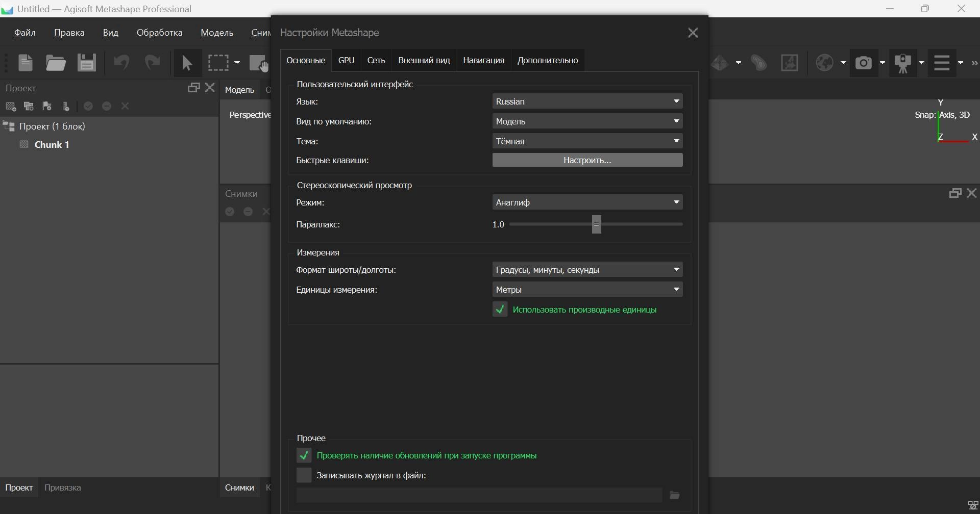Select Chunk 1 in project tree
This screenshot has height=514, width=980.
coord(52,145)
